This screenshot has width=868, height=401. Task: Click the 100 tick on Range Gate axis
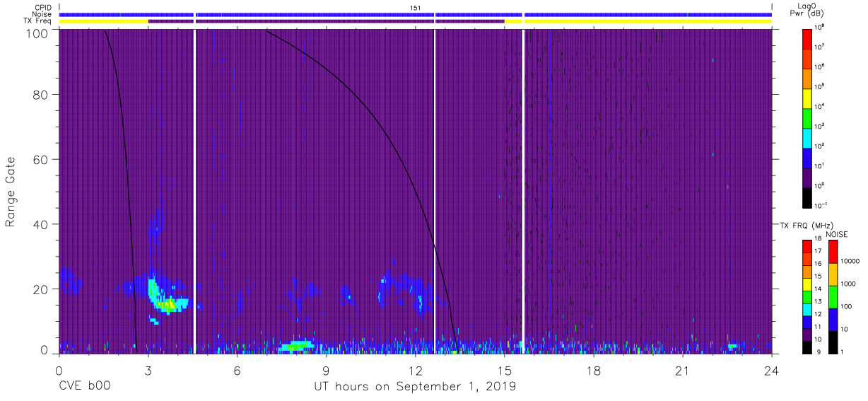38,33
